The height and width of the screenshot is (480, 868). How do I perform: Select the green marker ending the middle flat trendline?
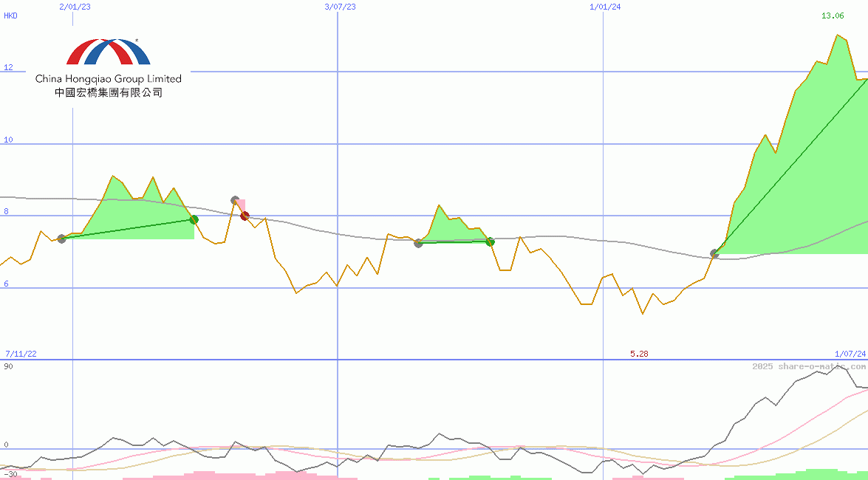(x=490, y=241)
